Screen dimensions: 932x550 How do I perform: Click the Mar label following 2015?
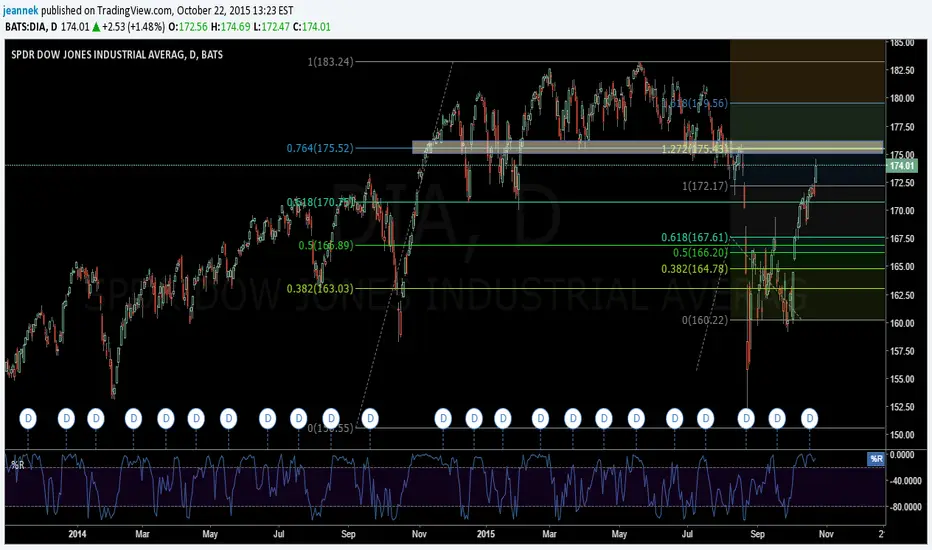[549, 534]
